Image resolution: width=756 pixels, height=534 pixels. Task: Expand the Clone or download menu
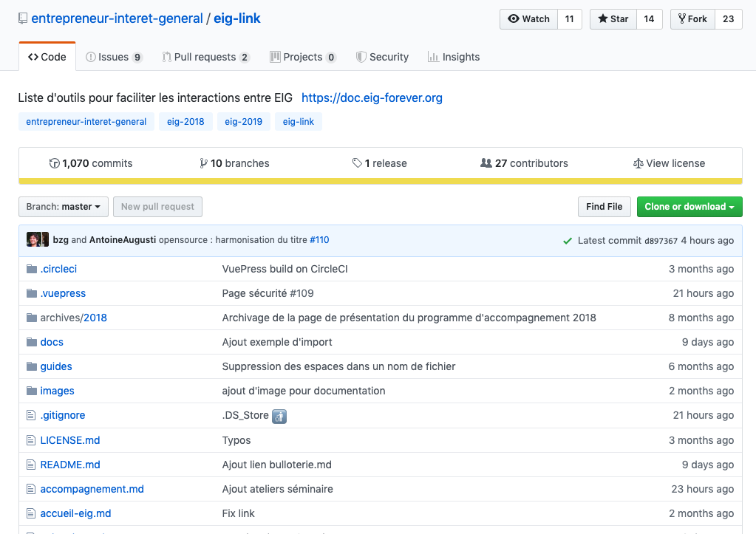pyautogui.click(x=689, y=207)
